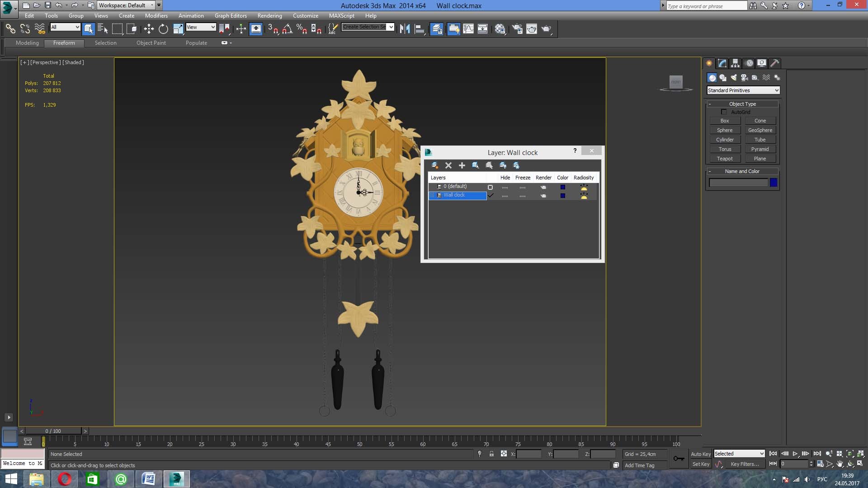Image resolution: width=868 pixels, height=488 pixels.
Task: Choose the Select and Rotate tool
Action: click(x=163, y=29)
